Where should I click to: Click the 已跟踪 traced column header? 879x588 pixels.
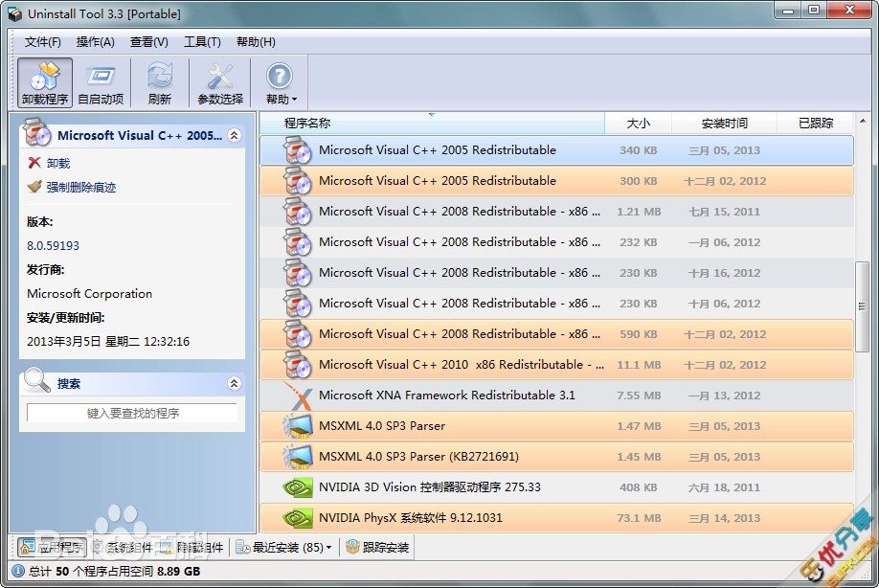816,124
